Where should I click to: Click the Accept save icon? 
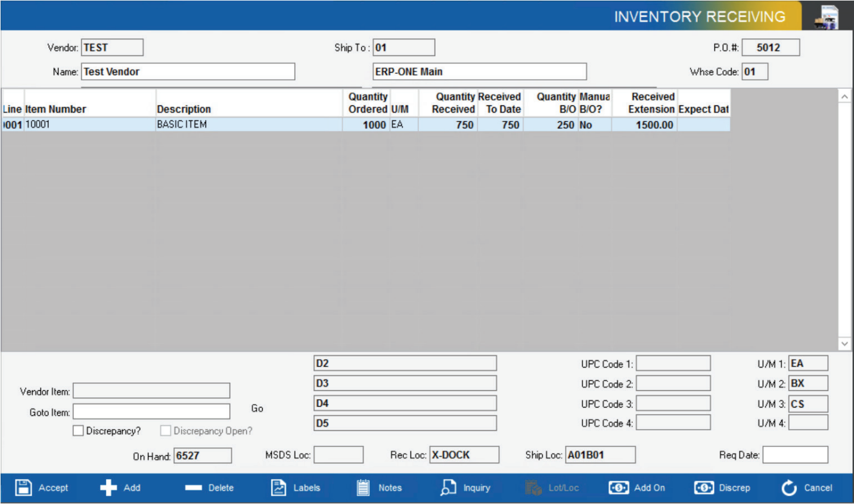click(23, 487)
